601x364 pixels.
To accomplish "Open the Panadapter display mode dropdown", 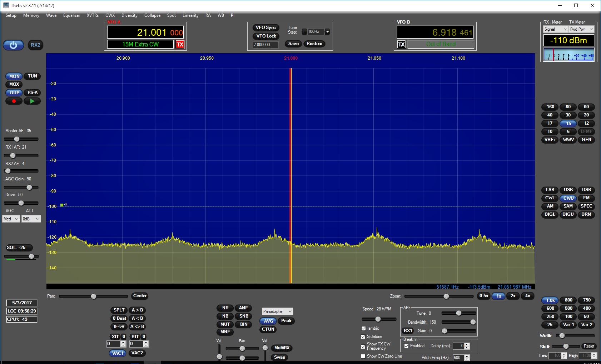I will [278, 311].
